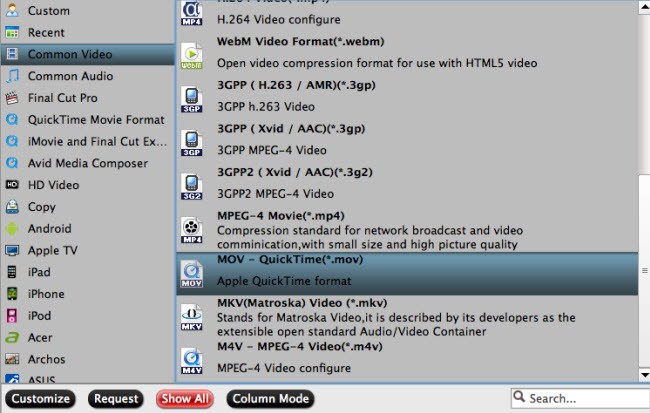This screenshot has width=650, height=413.
Task: Select the iPod category label
Action: click(x=39, y=316)
